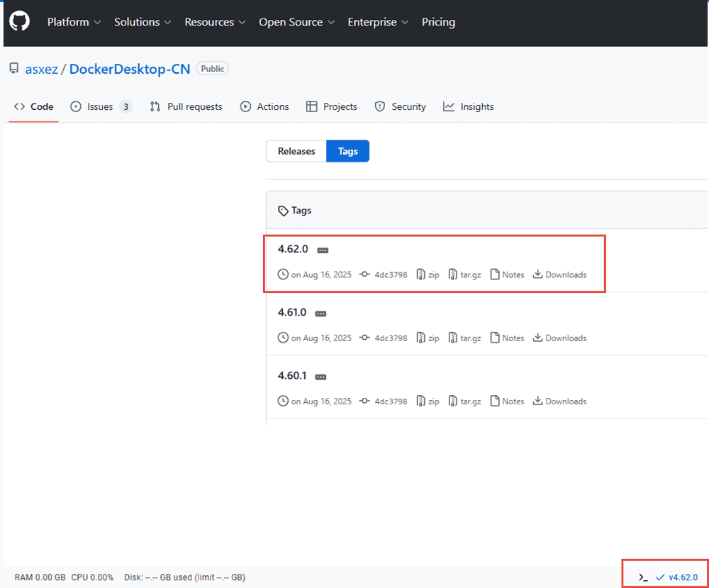Screen dimensions: 709x588
Task: Click the v4.62.0 version indicator
Action: point(683,577)
